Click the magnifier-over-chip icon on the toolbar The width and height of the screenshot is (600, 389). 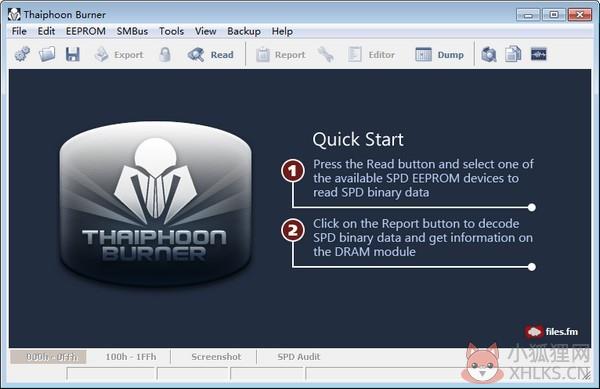(489, 55)
